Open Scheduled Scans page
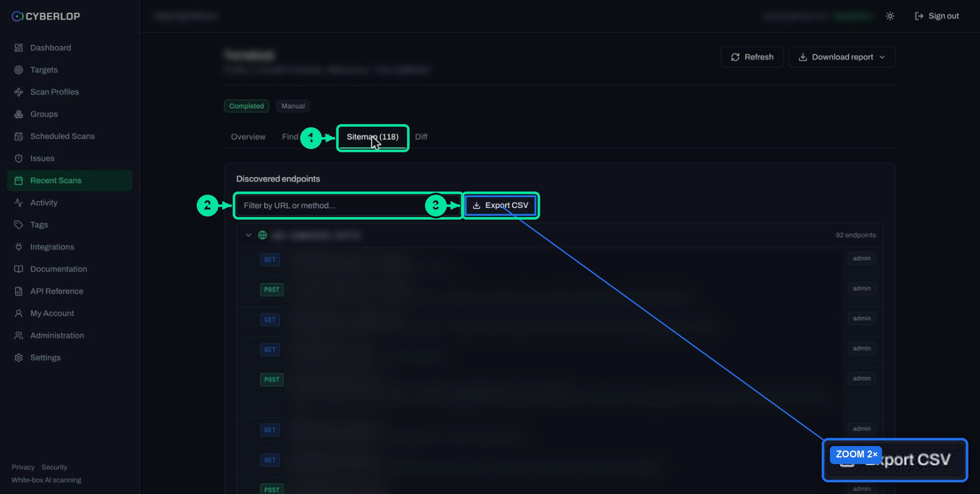Screen dimensions: 980x494 point(69,136)
